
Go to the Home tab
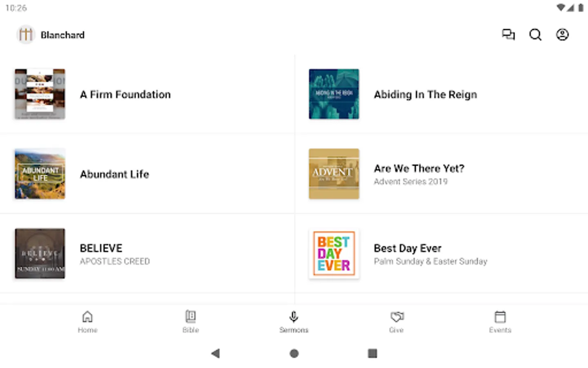[x=87, y=322]
